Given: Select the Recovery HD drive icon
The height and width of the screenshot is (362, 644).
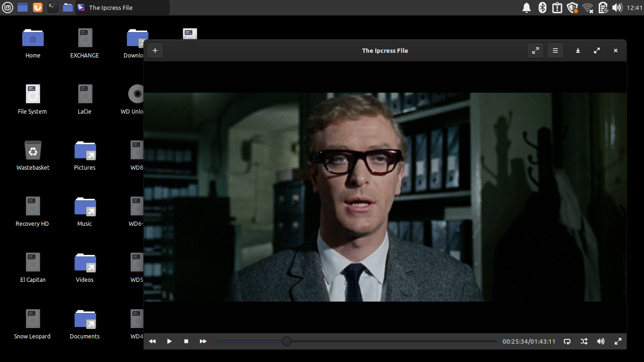Looking at the screenshot, I should (x=33, y=212).
